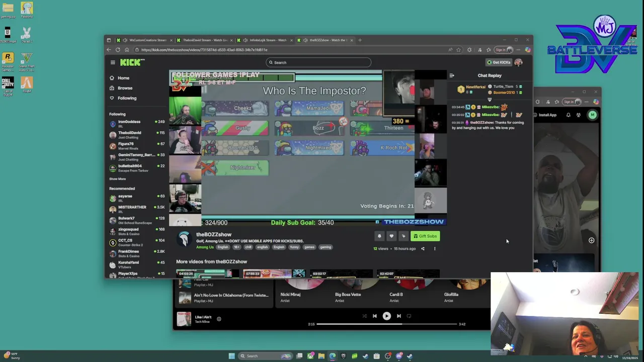Click the Gift Subs button
The height and width of the screenshot is (362, 644).
click(x=425, y=236)
